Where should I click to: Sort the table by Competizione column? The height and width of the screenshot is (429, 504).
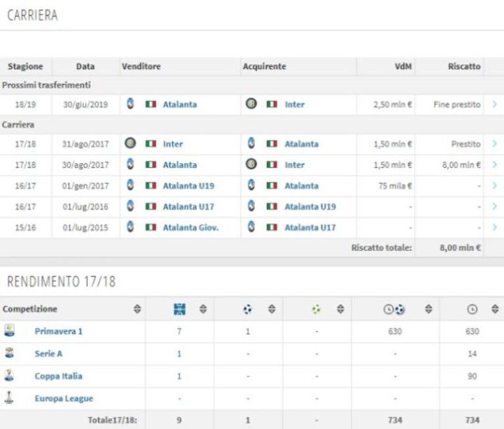tap(137, 309)
